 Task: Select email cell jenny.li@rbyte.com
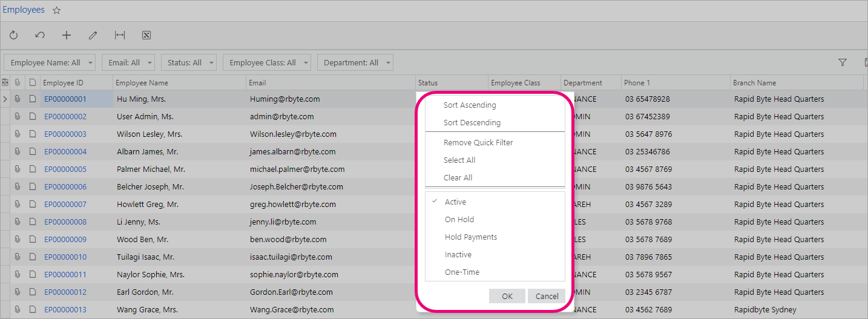(x=330, y=222)
